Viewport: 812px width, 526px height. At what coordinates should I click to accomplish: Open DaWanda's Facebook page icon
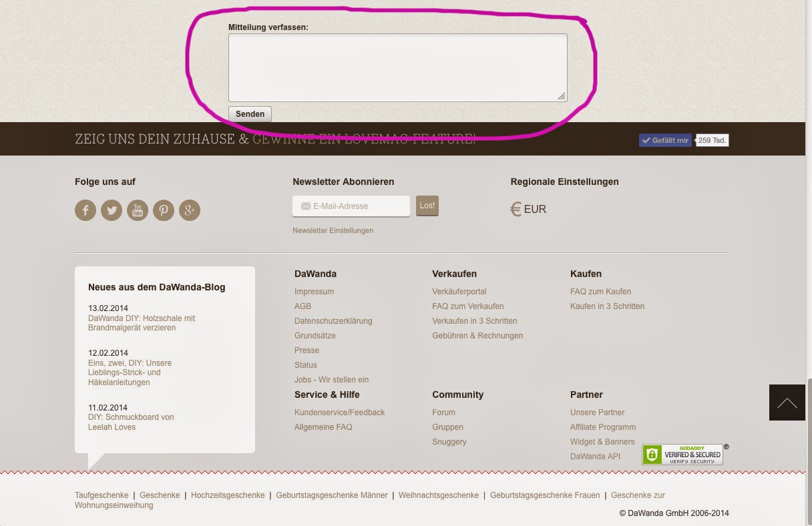point(85,210)
